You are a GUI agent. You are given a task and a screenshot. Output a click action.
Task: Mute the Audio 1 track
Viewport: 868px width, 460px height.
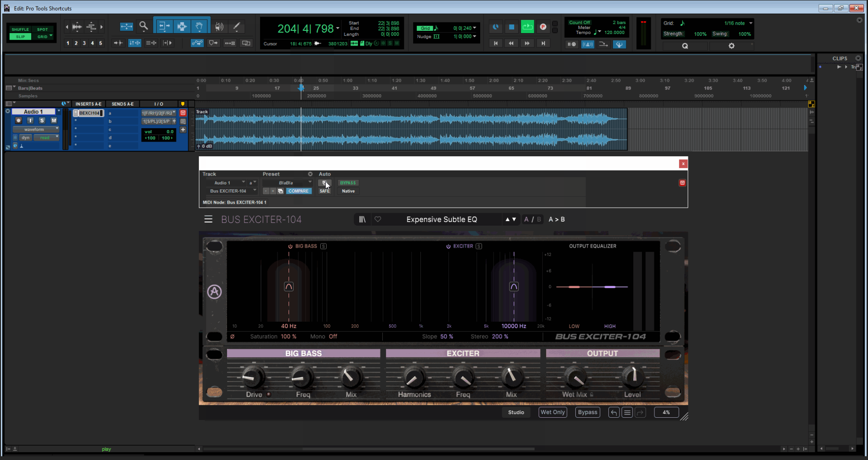[54, 120]
